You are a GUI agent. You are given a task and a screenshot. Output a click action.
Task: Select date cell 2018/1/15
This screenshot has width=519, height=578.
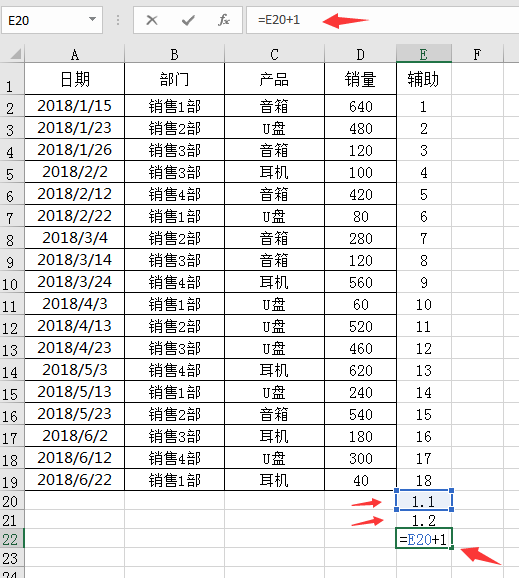(74, 106)
